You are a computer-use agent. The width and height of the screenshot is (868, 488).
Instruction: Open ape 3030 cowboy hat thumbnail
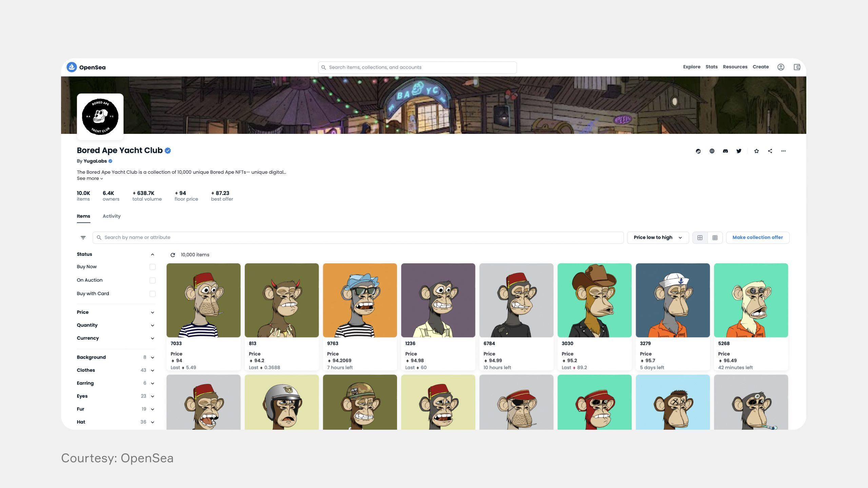[594, 300]
